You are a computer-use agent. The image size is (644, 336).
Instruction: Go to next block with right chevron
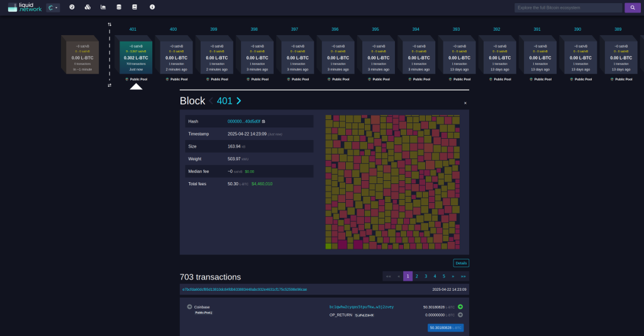[x=238, y=101]
